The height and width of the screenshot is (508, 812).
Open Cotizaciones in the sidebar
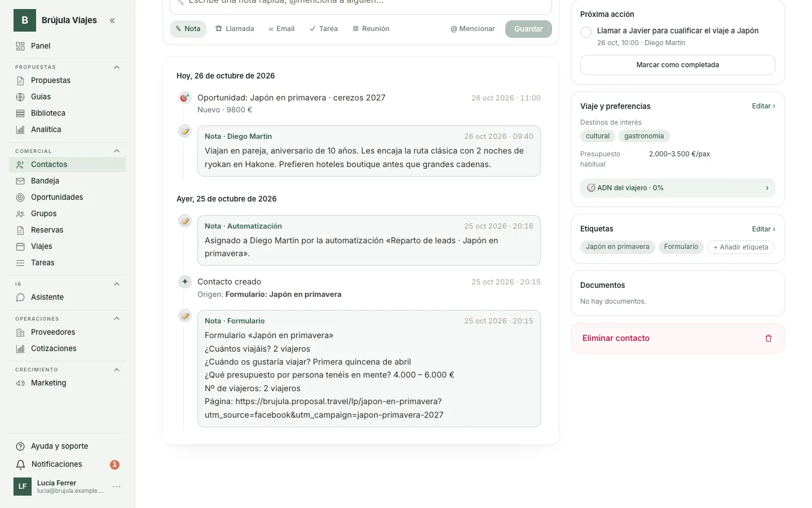(x=67, y=348)
